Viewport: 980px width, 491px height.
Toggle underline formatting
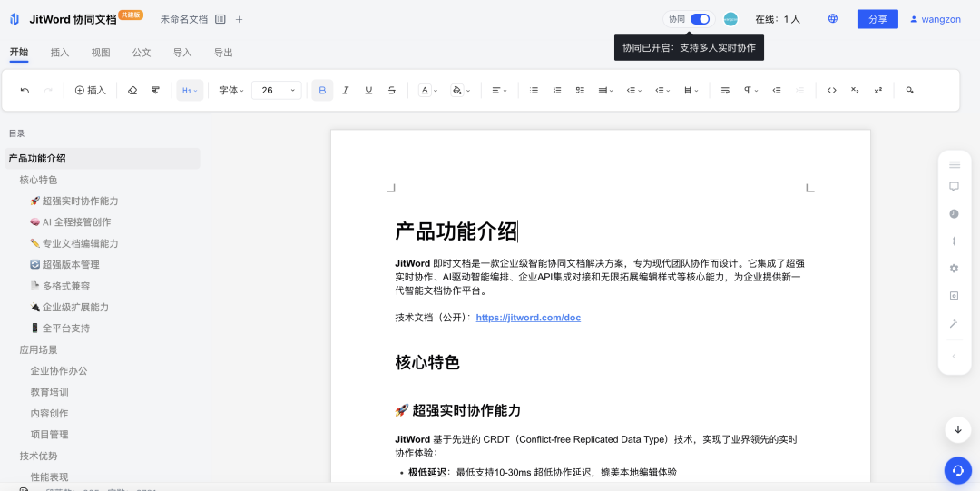tap(368, 90)
